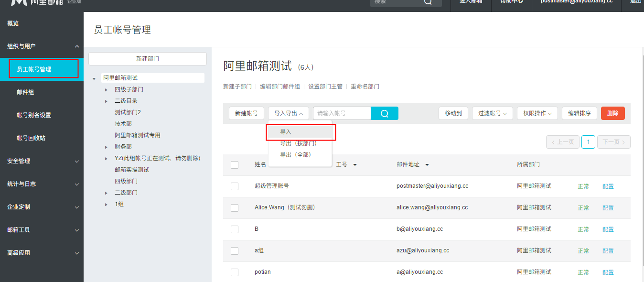Click the 下一页 pagination button
The width and height of the screenshot is (644, 282).
tap(614, 142)
